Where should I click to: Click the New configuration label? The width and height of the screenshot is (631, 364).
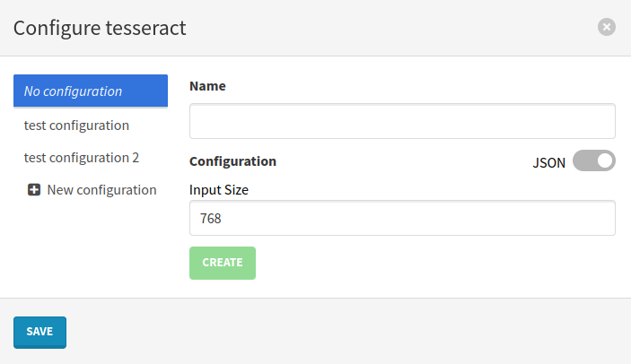tap(101, 190)
